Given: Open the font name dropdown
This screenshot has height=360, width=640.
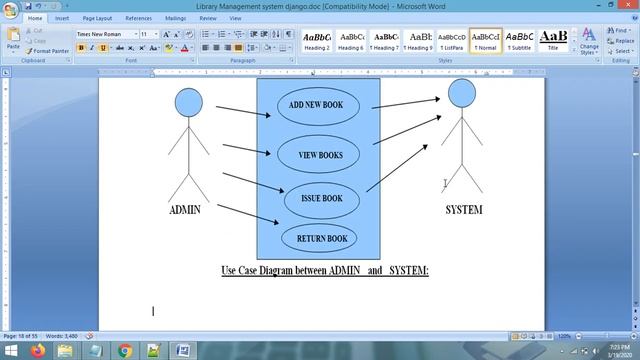Looking at the screenshot, I should (x=136, y=34).
